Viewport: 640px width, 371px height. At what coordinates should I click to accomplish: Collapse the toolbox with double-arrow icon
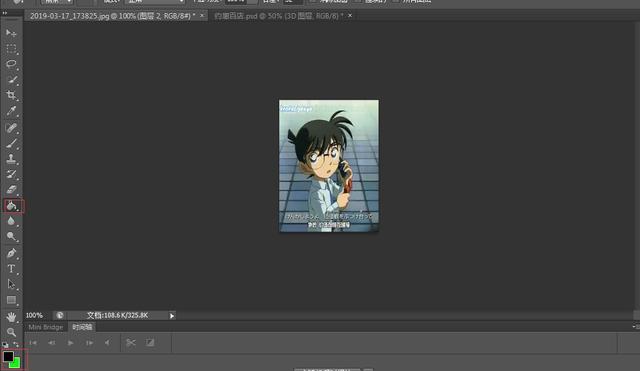[4, 13]
